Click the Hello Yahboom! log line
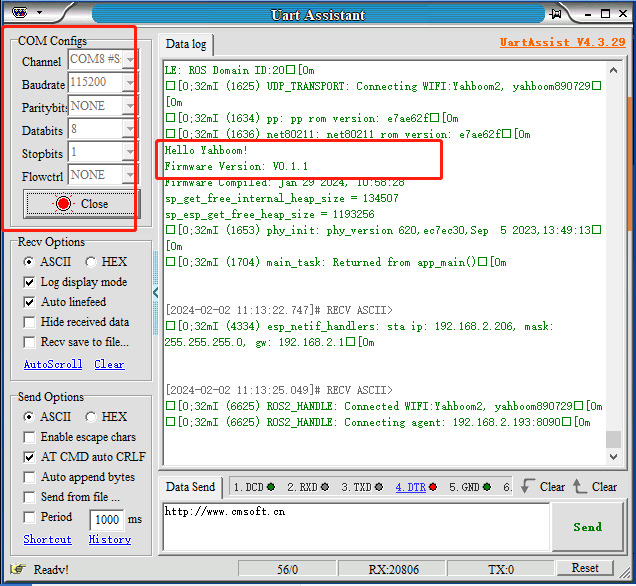Viewport: 636px width, 586px height. tap(206, 150)
